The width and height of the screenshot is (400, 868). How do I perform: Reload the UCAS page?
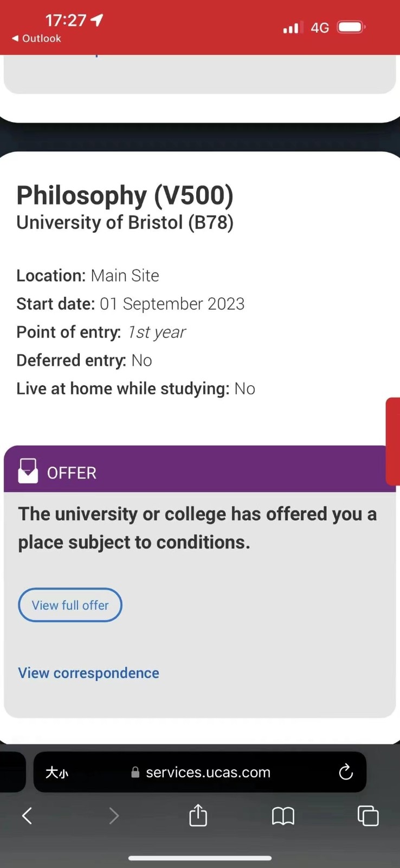[346, 772]
